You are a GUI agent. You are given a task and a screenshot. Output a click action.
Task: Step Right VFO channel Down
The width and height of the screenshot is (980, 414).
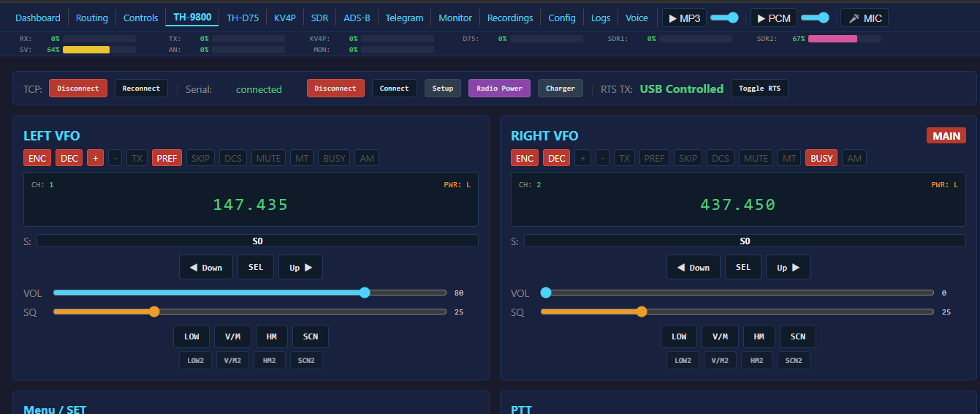pyautogui.click(x=694, y=267)
